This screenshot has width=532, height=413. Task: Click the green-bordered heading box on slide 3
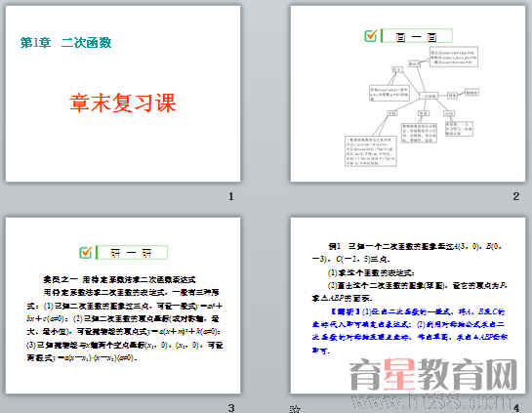pos(132,253)
